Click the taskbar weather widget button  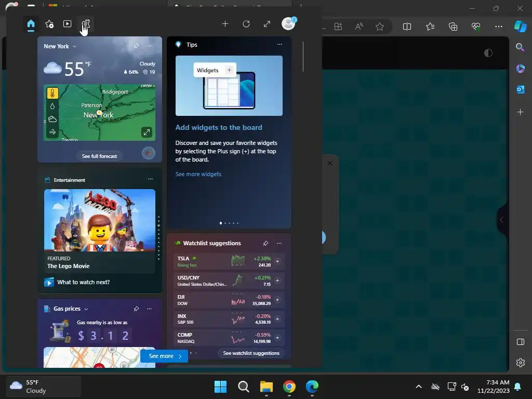(x=44, y=387)
